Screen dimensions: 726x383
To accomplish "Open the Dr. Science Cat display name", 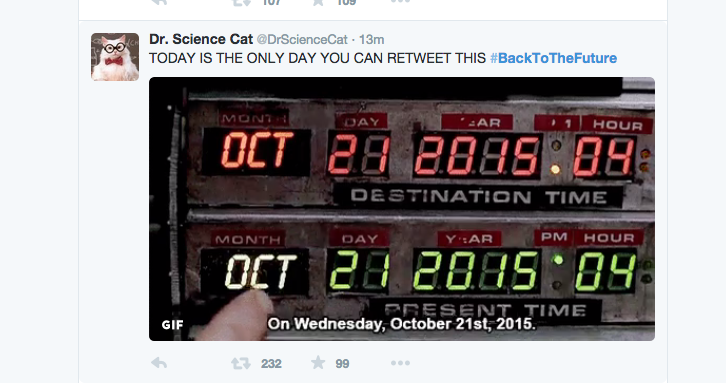I will 201,39.
